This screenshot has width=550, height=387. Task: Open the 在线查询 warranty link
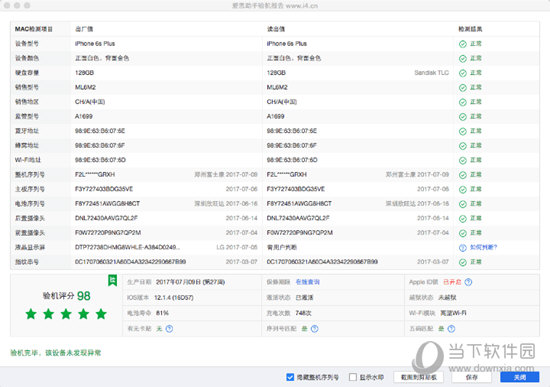click(308, 282)
